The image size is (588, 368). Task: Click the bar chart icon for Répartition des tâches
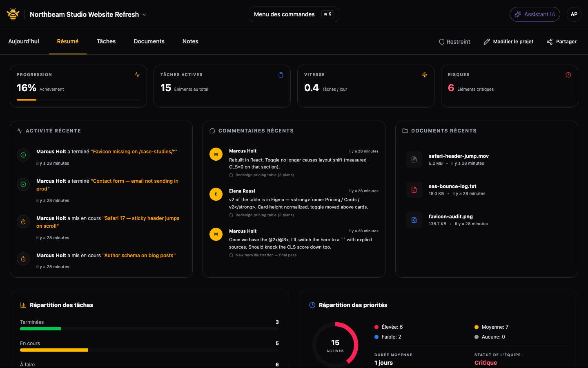pos(22,305)
